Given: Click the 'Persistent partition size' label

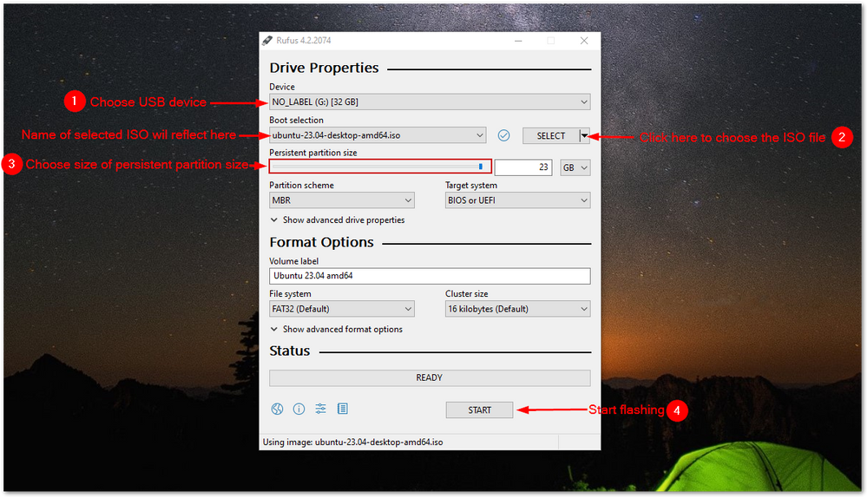Looking at the screenshot, I should coord(312,153).
